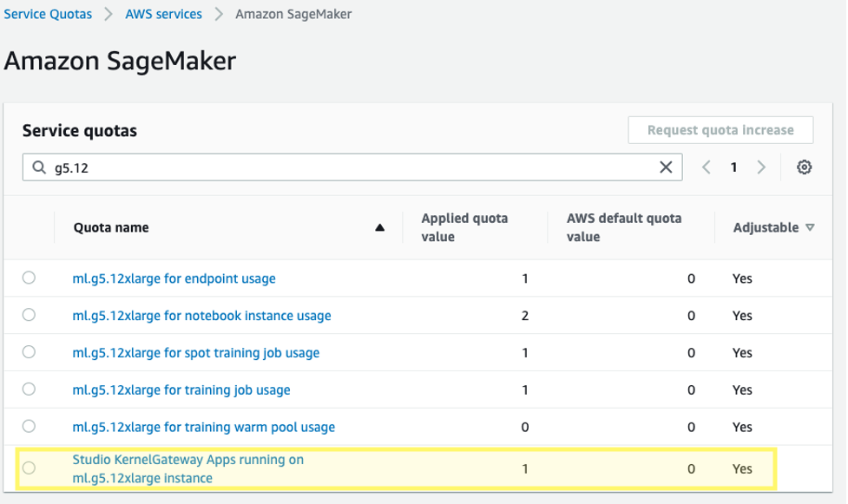Viewport: 848px width, 504px height.
Task: Select training job usage quota radio button
Action: coord(30,389)
